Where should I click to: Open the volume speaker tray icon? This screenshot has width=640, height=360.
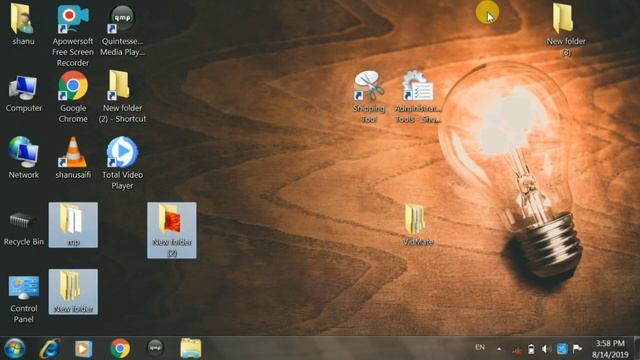click(546, 349)
